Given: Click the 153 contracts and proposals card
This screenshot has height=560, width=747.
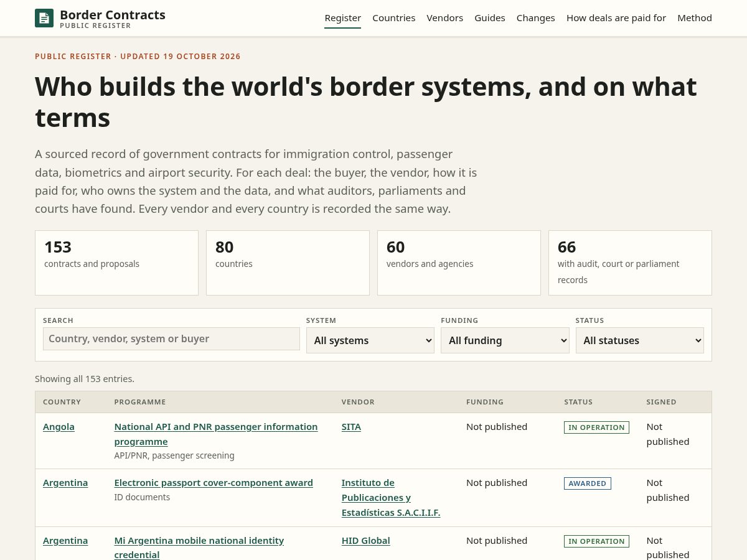Looking at the screenshot, I should (116, 263).
